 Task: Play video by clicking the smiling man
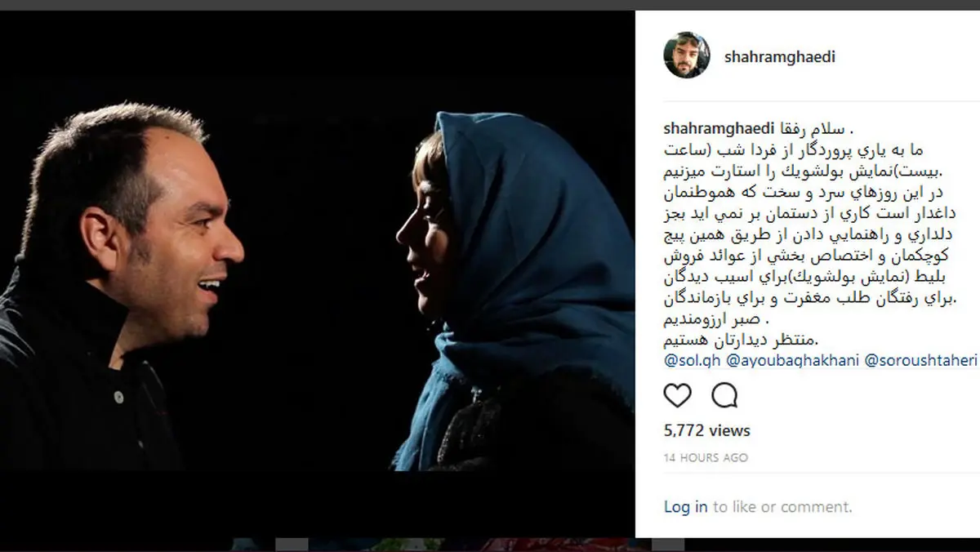click(122, 286)
